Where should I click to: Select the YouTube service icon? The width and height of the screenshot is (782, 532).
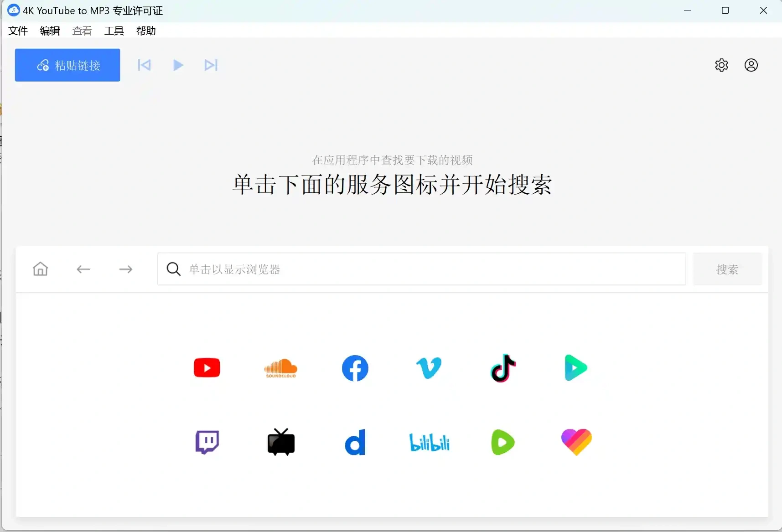207,368
